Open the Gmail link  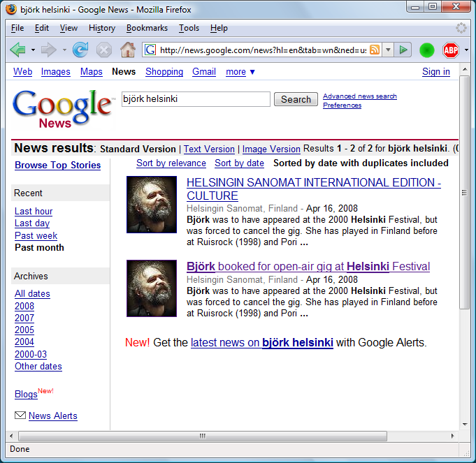pyautogui.click(x=204, y=71)
